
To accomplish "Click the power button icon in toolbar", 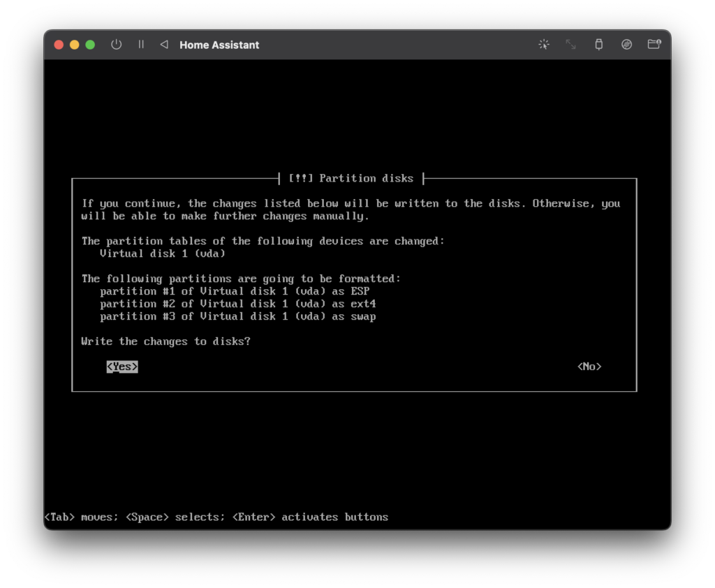I will [x=117, y=45].
